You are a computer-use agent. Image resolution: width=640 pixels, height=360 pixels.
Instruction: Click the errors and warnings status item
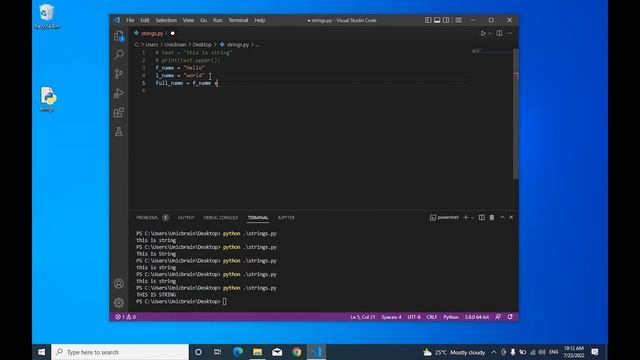click(126, 317)
